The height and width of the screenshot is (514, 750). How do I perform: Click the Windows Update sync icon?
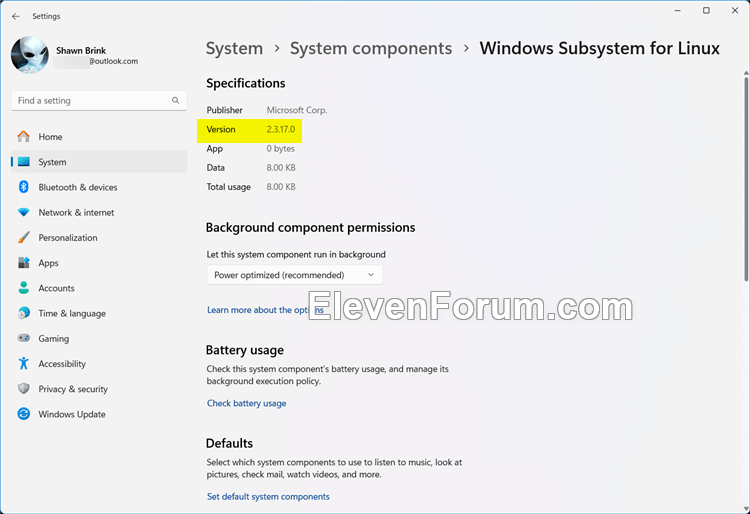tap(23, 414)
